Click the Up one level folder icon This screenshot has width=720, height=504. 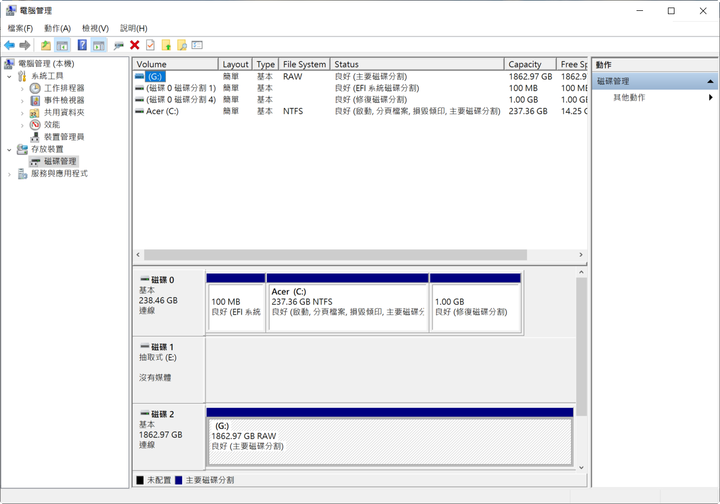(45, 45)
